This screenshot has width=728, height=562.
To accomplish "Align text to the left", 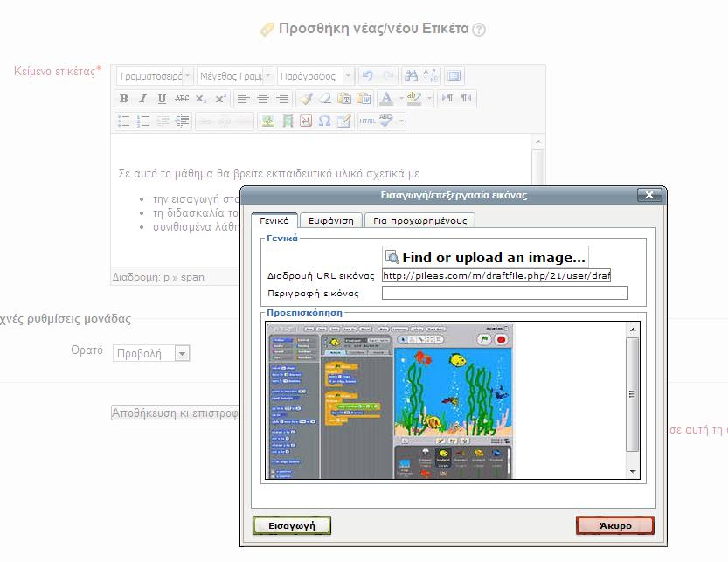I will tap(243, 99).
